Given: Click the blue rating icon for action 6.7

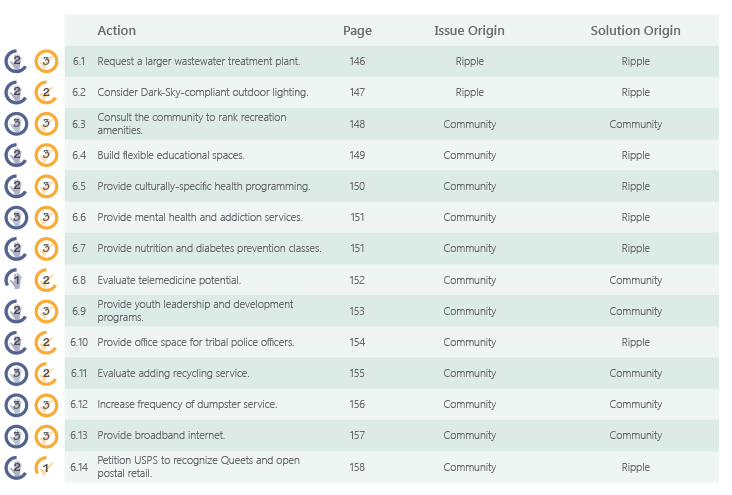Looking at the screenshot, I should 16,248.
